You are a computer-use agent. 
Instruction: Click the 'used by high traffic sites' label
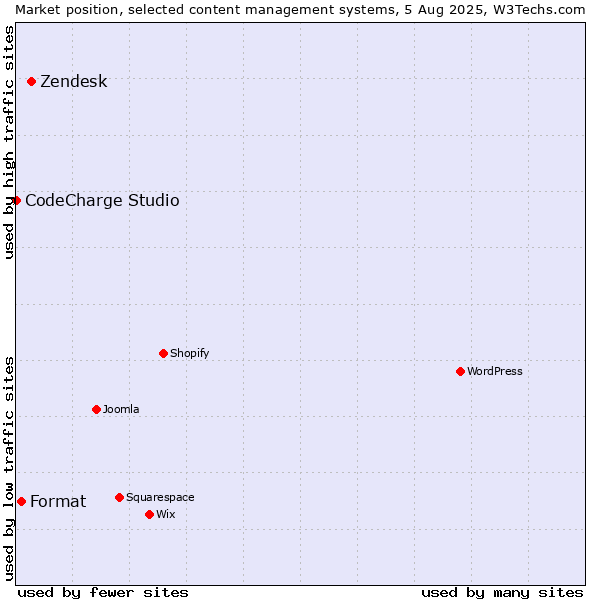[x=8, y=142]
